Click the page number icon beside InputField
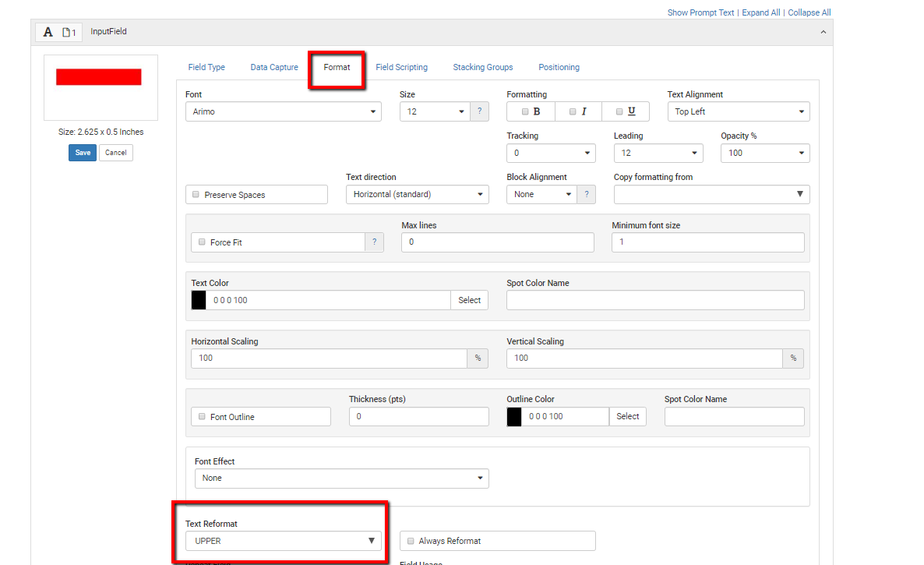 click(x=69, y=33)
